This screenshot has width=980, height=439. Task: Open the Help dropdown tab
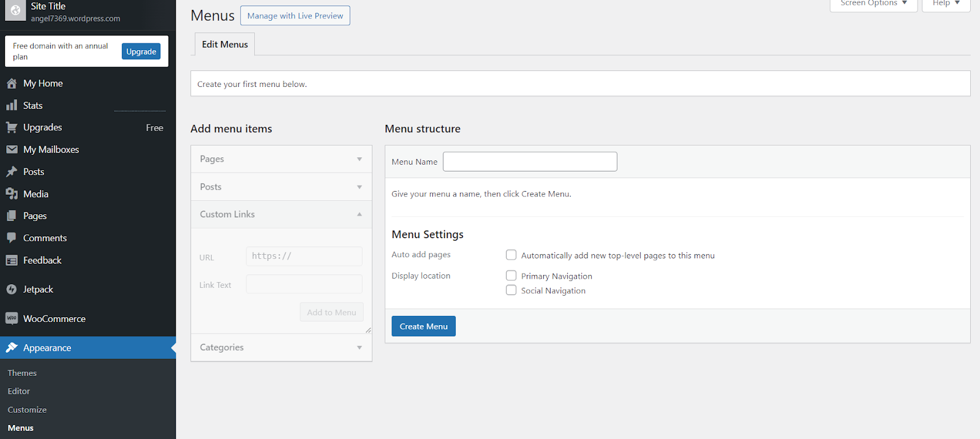[x=946, y=4]
